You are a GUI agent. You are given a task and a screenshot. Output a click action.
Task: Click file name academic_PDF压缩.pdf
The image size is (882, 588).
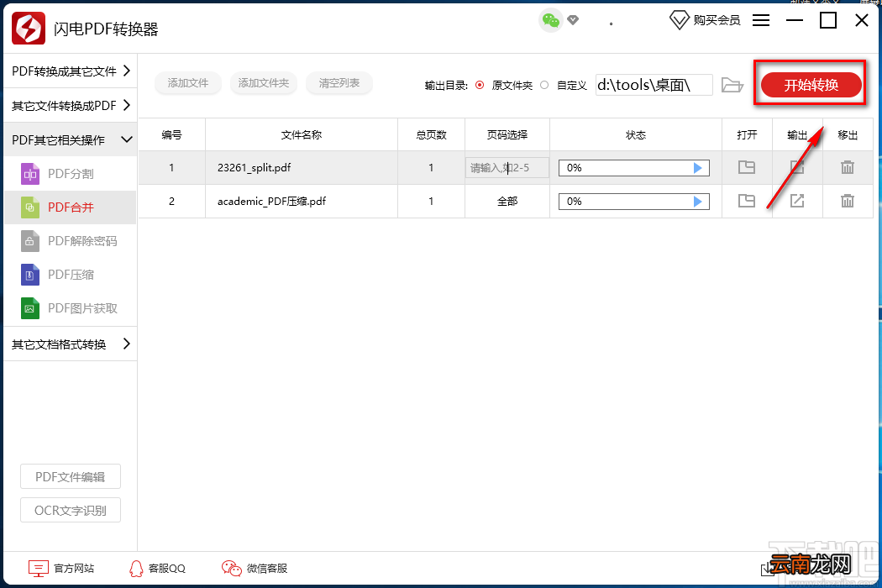tap(271, 202)
